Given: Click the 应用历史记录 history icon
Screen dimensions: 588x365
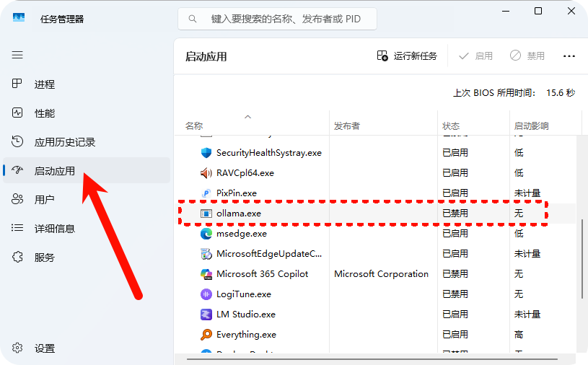Looking at the screenshot, I should (x=18, y=142).
